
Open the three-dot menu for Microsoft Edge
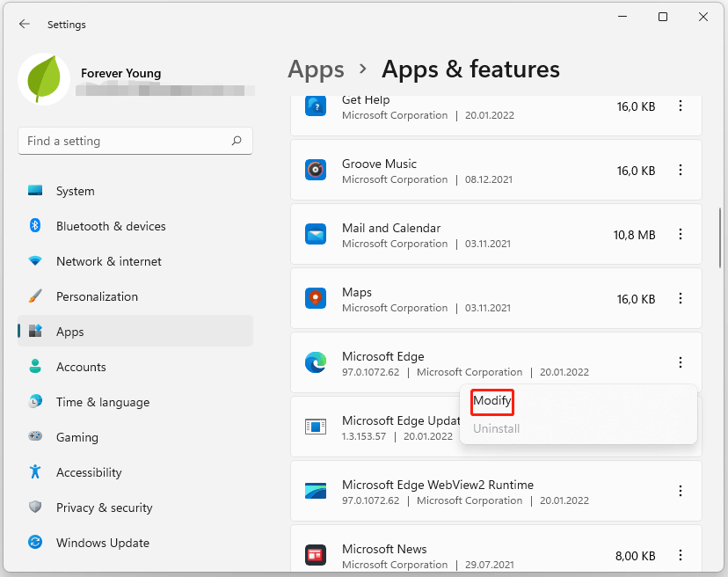[681, 362]
